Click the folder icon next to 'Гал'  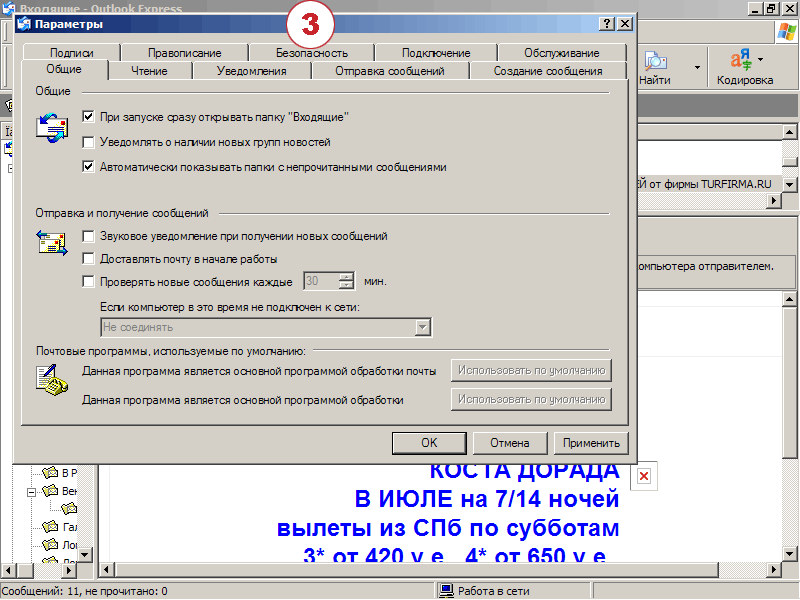tap(50, 527)
